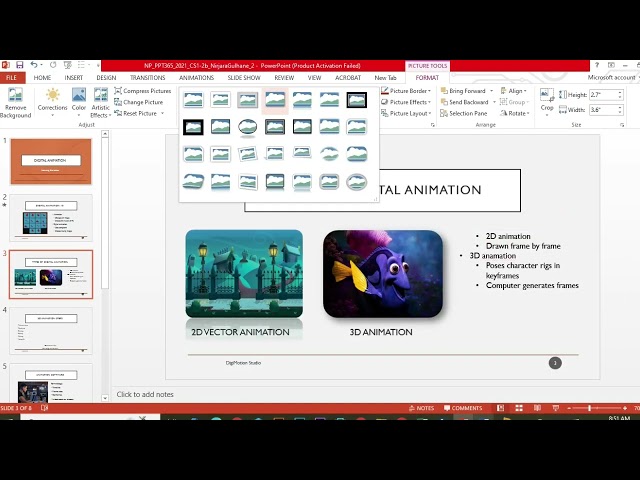640x480 pixels.
Task: Click the 2D vector animation picture
Action: tap(244, 274)
